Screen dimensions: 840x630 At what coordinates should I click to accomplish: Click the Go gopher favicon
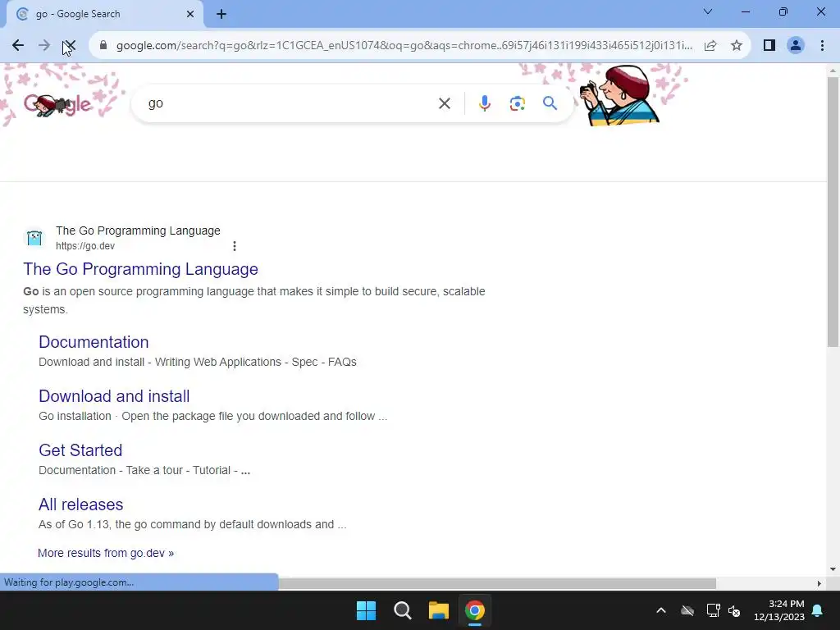pyautogui.click(x=34, y=237)
